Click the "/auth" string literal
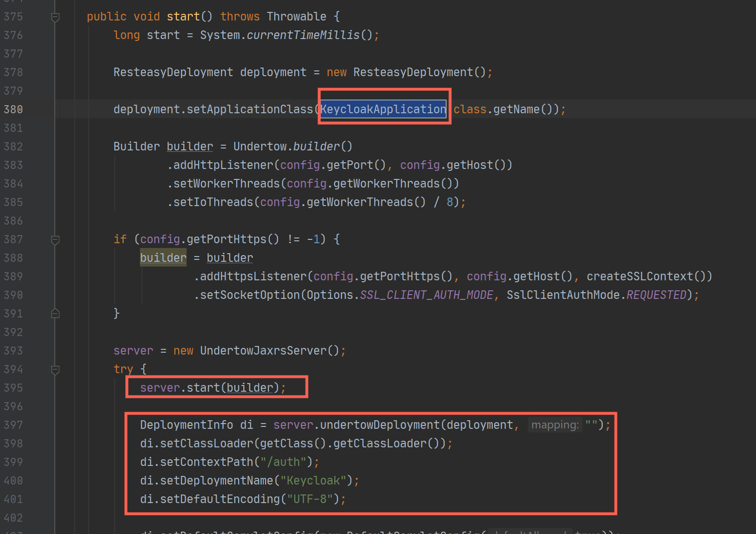756x534 pixels. pyautogui.click(x=283, y=462)
